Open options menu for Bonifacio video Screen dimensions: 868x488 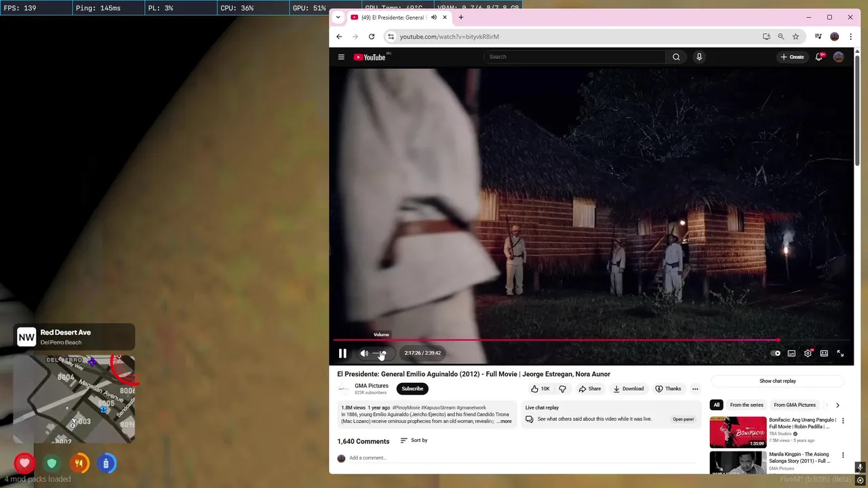[x=843, y=421]
